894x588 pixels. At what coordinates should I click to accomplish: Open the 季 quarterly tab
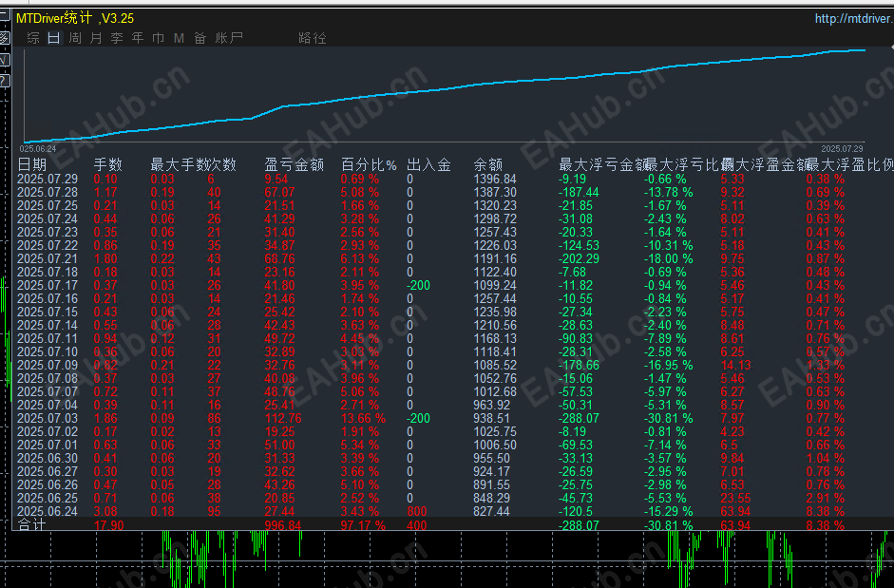pos(116,38)
